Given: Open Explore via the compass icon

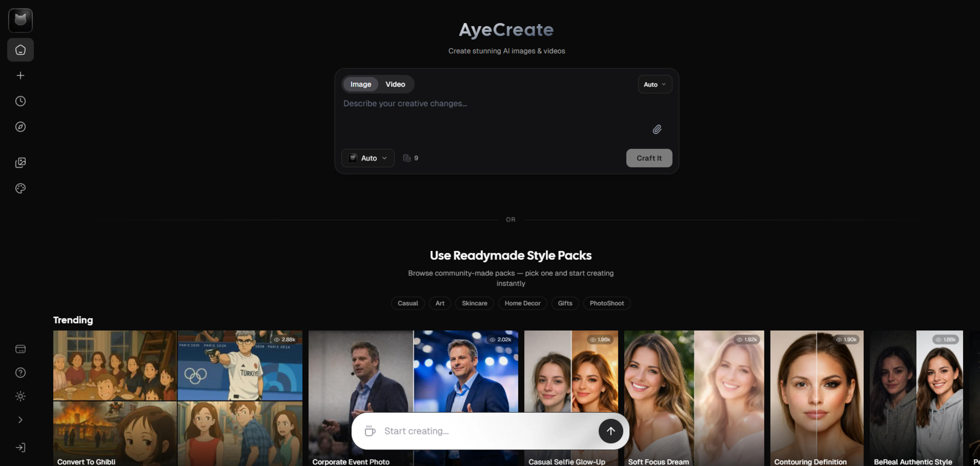Looking at the screenshot, I should [20, 127].
